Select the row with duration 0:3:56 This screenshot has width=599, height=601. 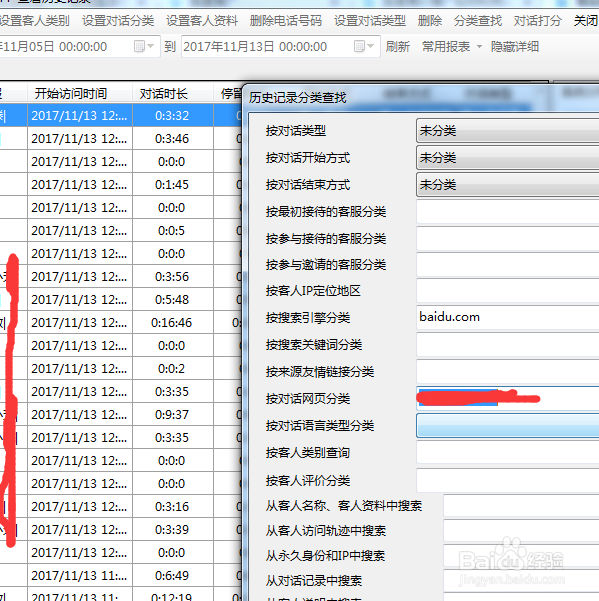[x=121, y=276]
